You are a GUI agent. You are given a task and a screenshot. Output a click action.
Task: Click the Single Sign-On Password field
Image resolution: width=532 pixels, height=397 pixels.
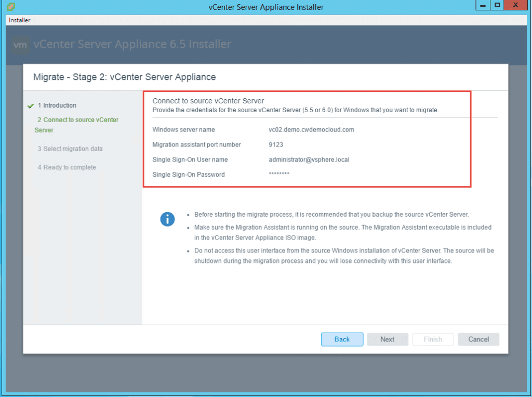tap(279, 174)
